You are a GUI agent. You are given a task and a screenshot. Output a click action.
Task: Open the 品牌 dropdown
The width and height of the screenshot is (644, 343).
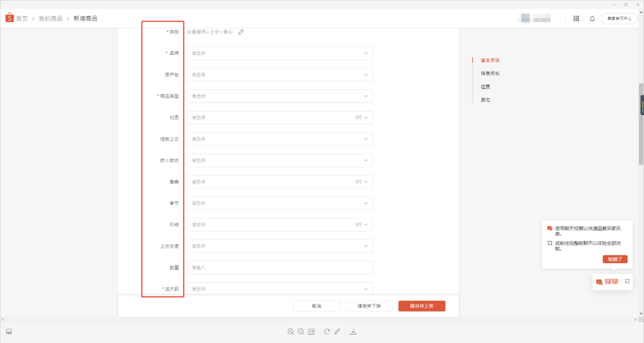point(280,53)
